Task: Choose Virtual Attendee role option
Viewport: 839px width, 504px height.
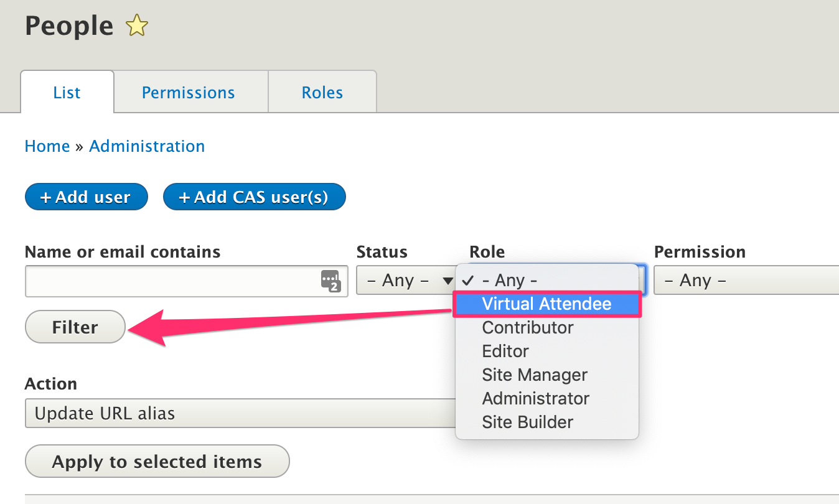Action: (546, 304)
